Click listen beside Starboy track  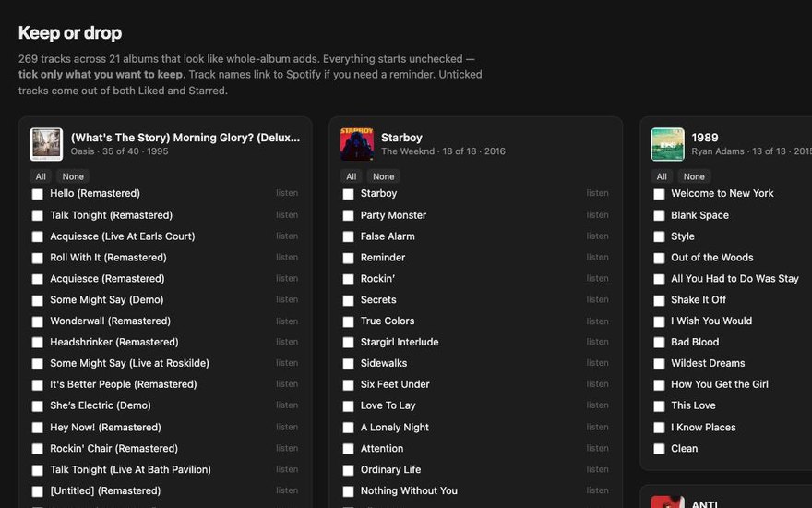598,193
